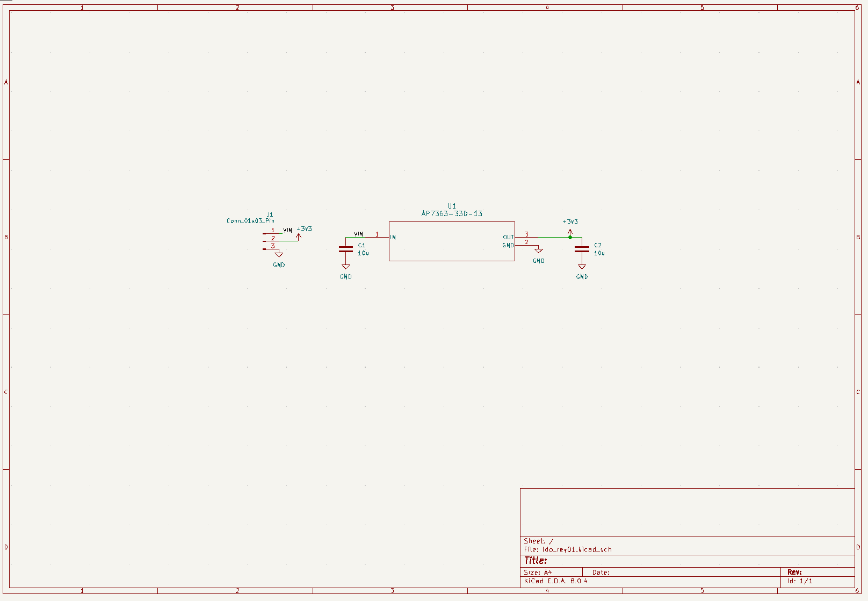Click the VIN net label at U1 input
Image resolution: width=868 pixels, height=601 pixels.
358,234
